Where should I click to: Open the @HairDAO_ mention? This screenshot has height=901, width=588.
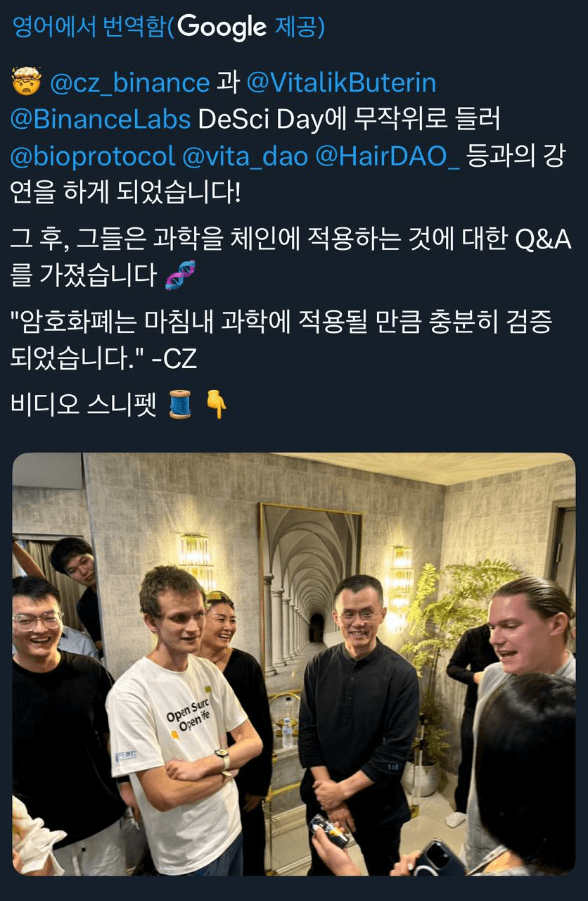388,156
